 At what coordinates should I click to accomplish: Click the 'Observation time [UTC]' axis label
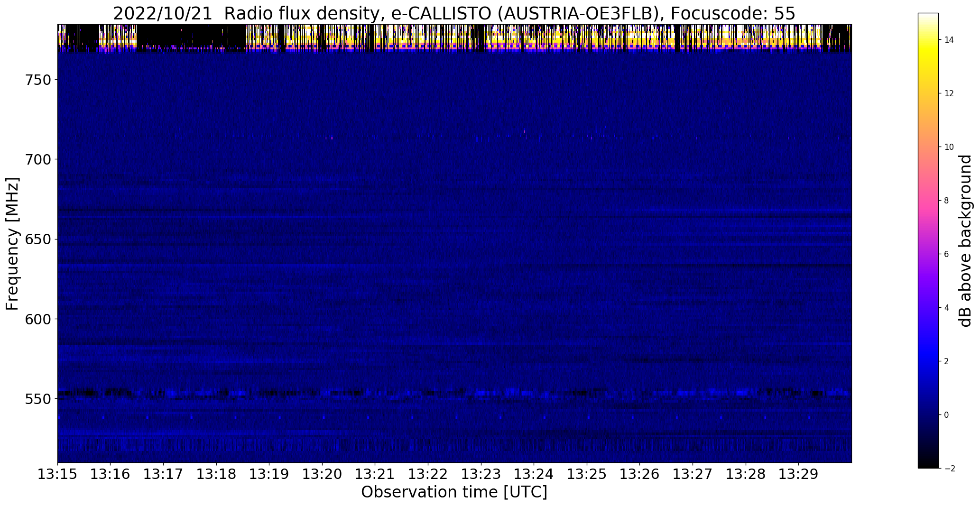[454, 492]
